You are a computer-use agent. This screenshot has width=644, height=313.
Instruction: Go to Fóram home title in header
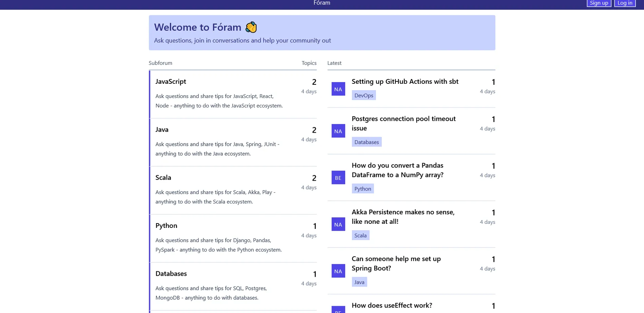322,3
